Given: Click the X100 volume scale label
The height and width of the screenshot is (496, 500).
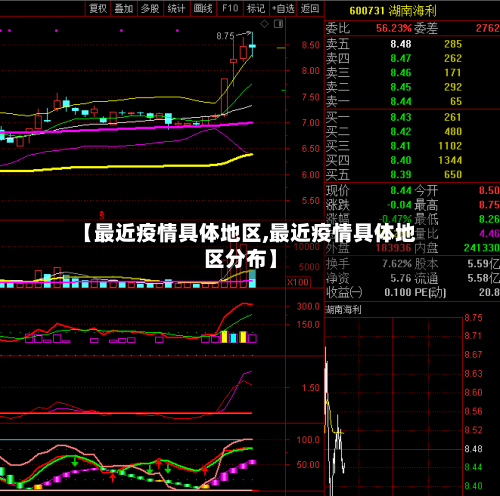Looking at the screenshot, I should pos(298,282).
